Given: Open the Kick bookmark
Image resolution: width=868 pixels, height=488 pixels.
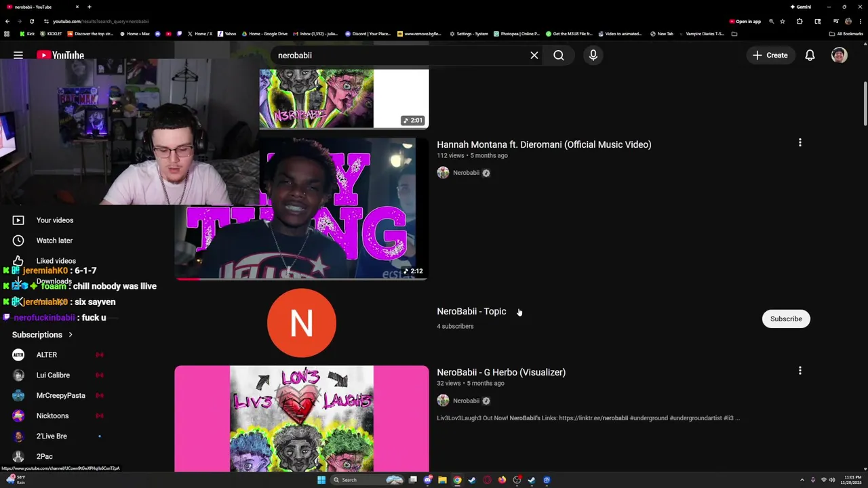Looking at the screenshot, I should [27, 34].
